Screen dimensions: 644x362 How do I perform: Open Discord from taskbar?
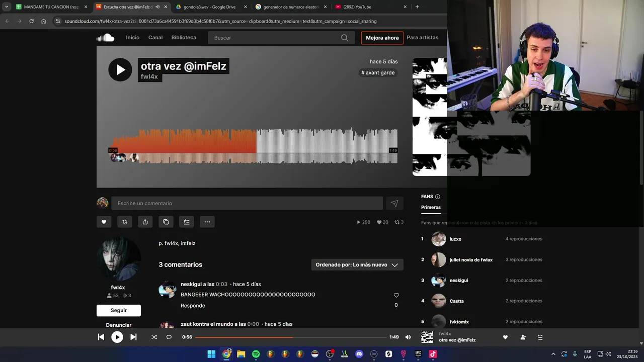[x=359, y=354]
